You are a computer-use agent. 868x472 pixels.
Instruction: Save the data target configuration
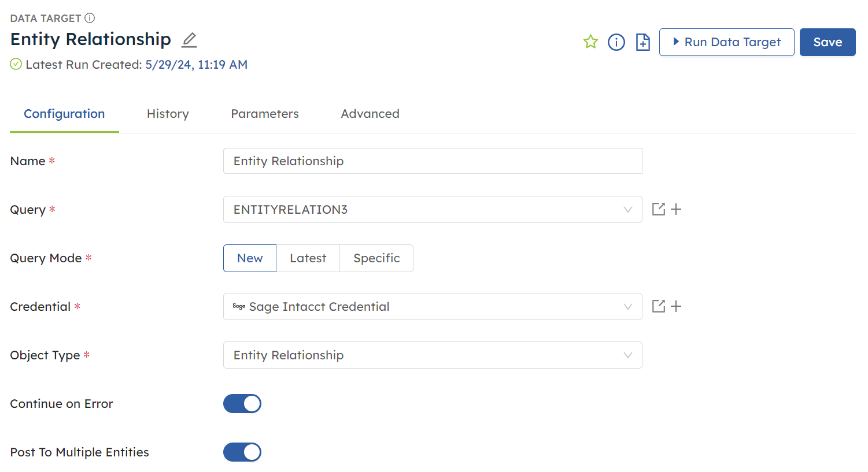(x=827, y=42)
